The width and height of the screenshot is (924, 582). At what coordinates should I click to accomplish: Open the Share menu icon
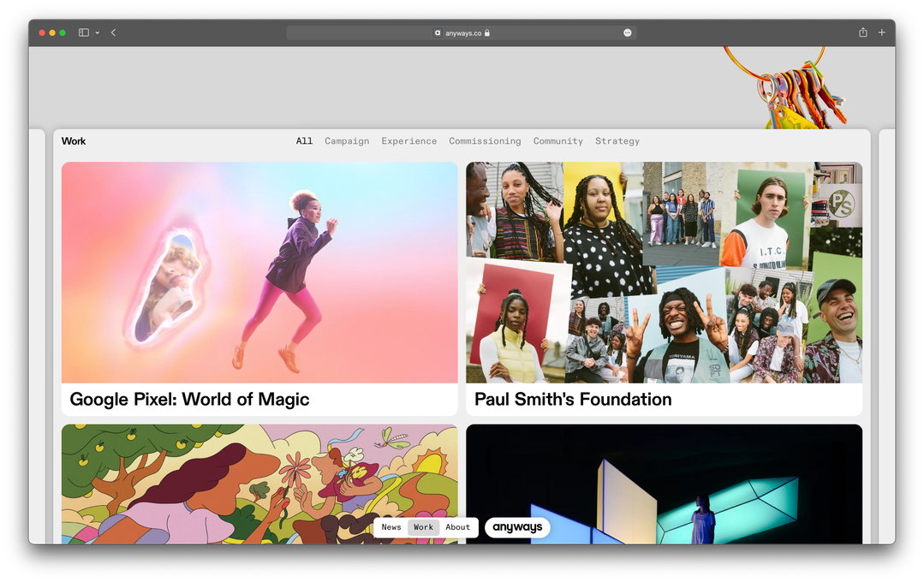pyautogui.click(x=862, y=33)
